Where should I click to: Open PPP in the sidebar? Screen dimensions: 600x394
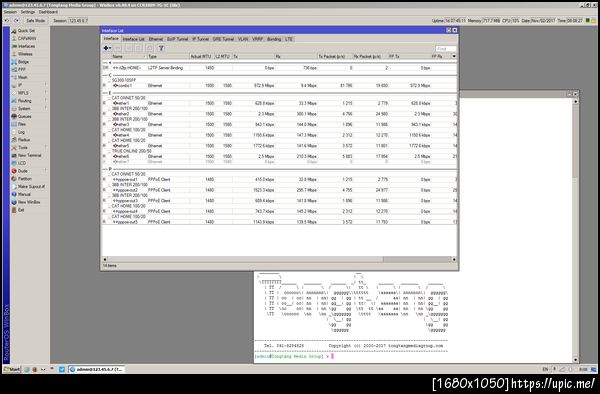(x=22, y=70)
